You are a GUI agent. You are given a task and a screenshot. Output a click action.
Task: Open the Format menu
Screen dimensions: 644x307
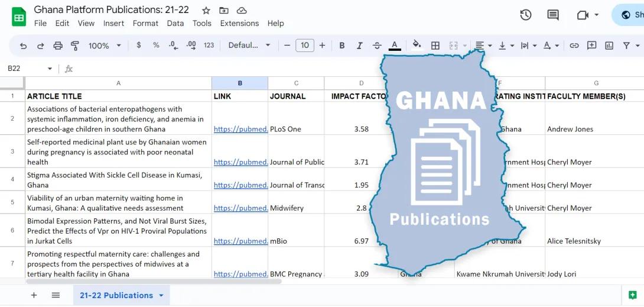coord(145,24)
